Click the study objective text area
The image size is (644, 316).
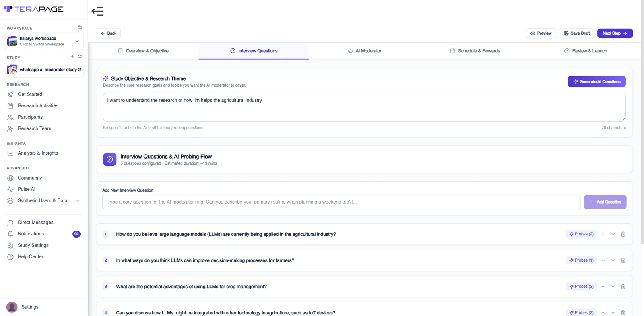click(364, 107)
